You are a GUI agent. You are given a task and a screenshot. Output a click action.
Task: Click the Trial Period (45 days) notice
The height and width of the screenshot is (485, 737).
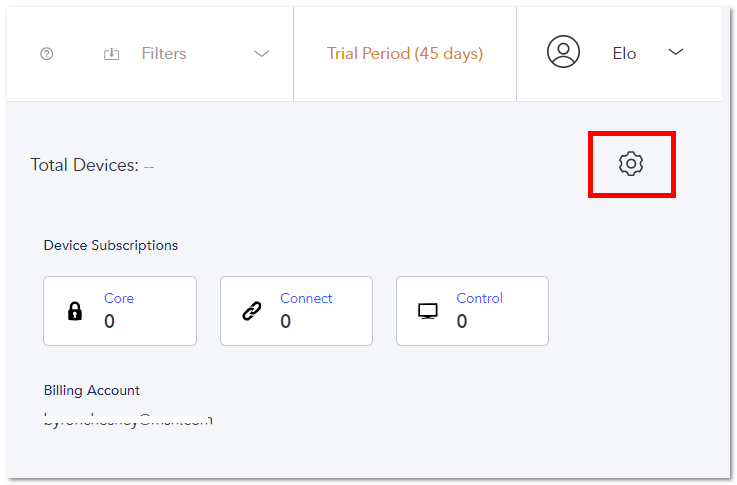coord(405,54)
